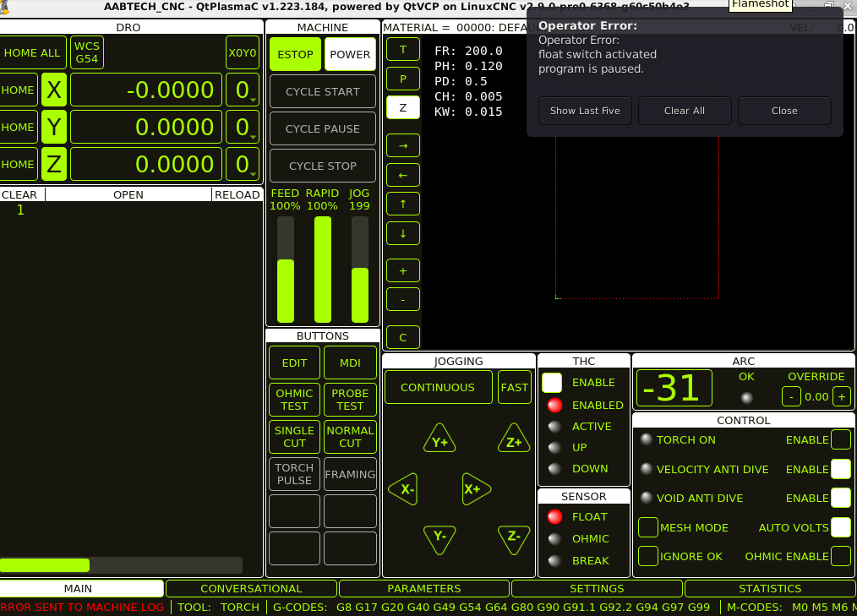Toggle the ESTOP button
Image resolution: width=857 pixels, height=616 pixels.
coord(295,54)
